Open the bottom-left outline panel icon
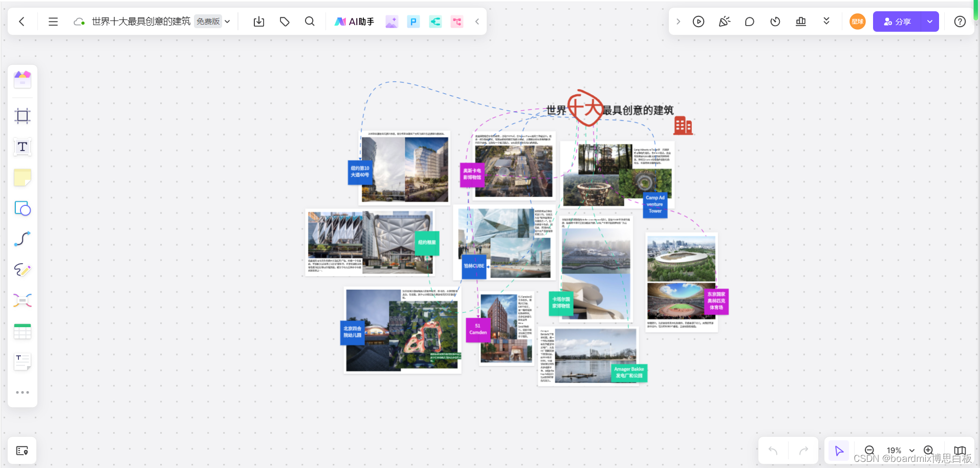 (22, 451)
